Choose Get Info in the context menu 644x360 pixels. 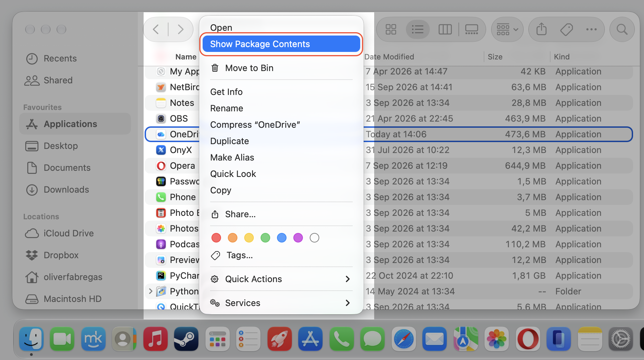point(281,92)
